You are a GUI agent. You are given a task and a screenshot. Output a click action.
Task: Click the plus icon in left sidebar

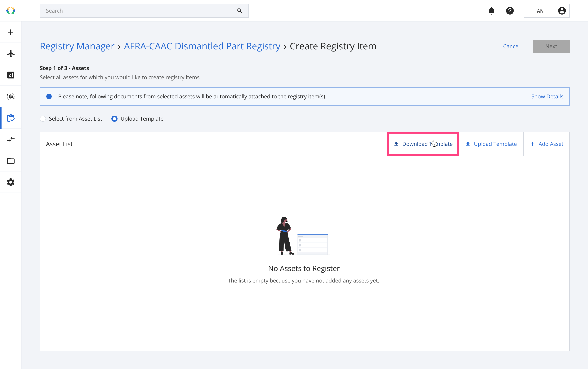pyautogui.click(x=11, y=32)
